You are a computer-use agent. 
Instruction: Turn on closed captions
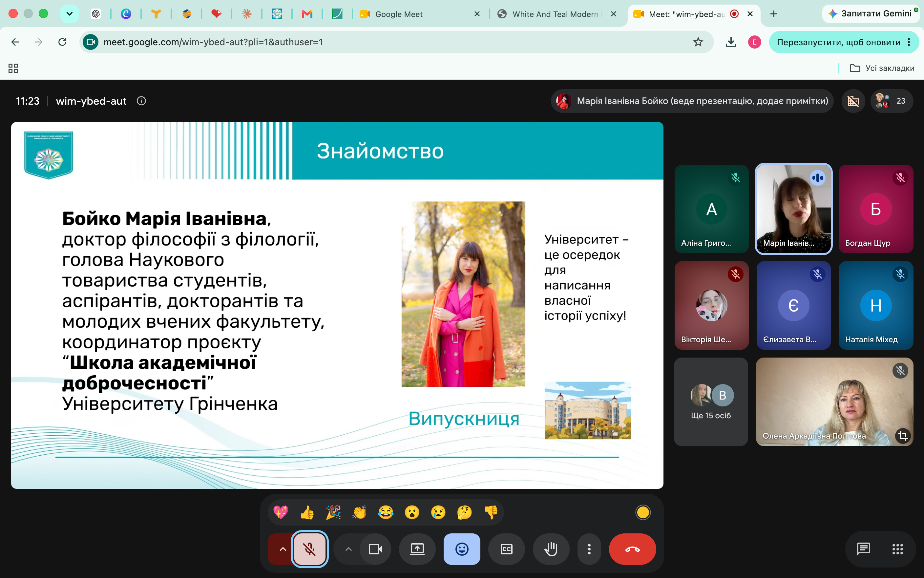click(x=507, y=549)
